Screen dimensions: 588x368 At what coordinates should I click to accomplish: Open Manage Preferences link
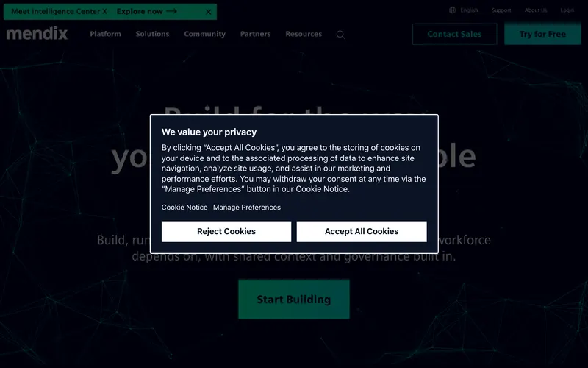tap(247, 208)
